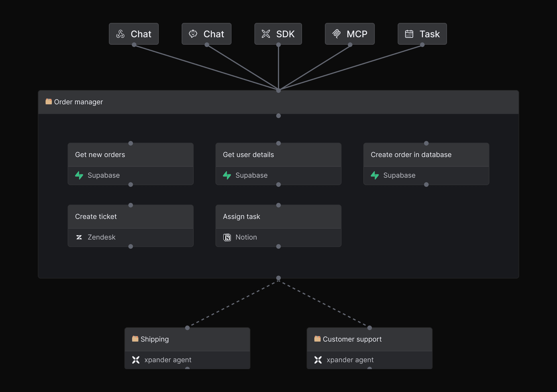Select the Assign task node
The height and width of the screenshot is (392, 557).
coord(242,217)
